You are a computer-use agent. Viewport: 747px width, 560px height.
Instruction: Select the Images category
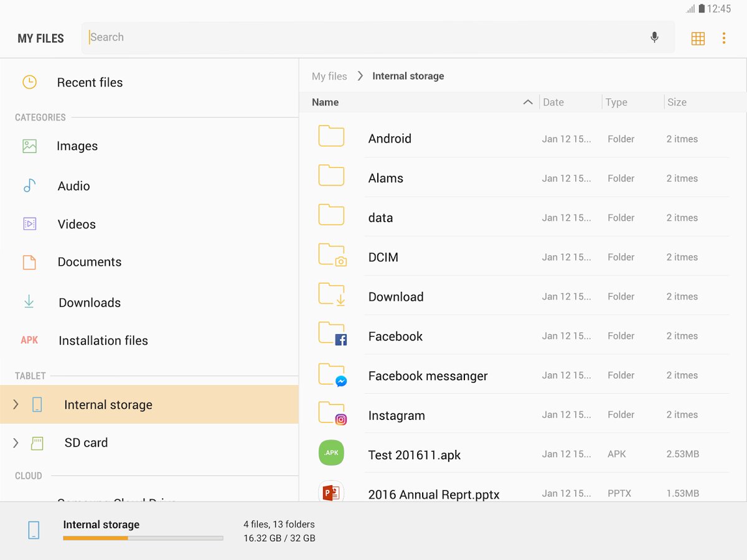[77, 146]
